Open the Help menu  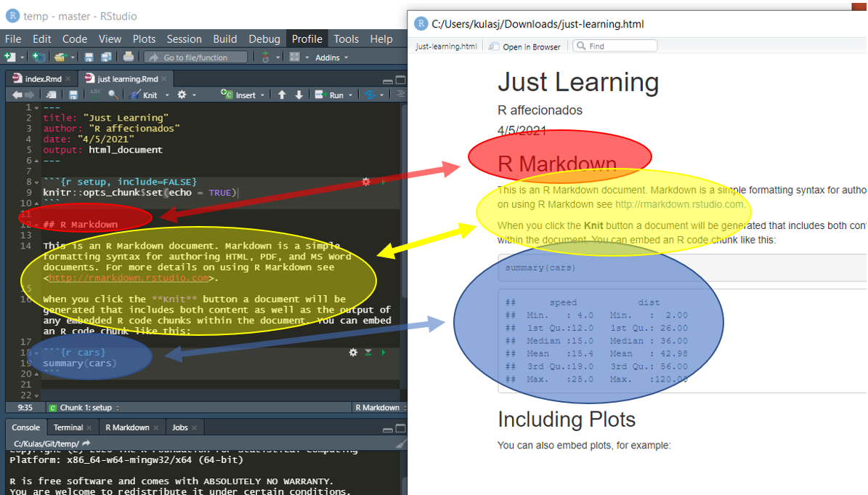(381, 39)
